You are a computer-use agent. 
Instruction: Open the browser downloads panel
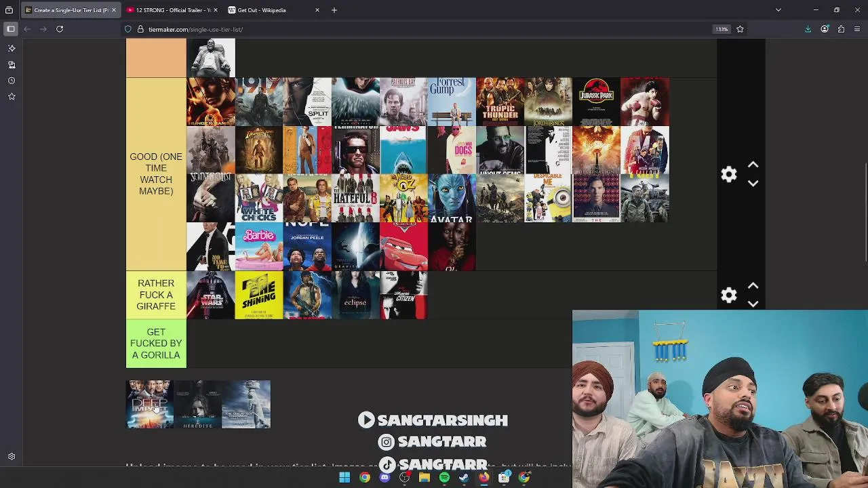click(808, 29)
